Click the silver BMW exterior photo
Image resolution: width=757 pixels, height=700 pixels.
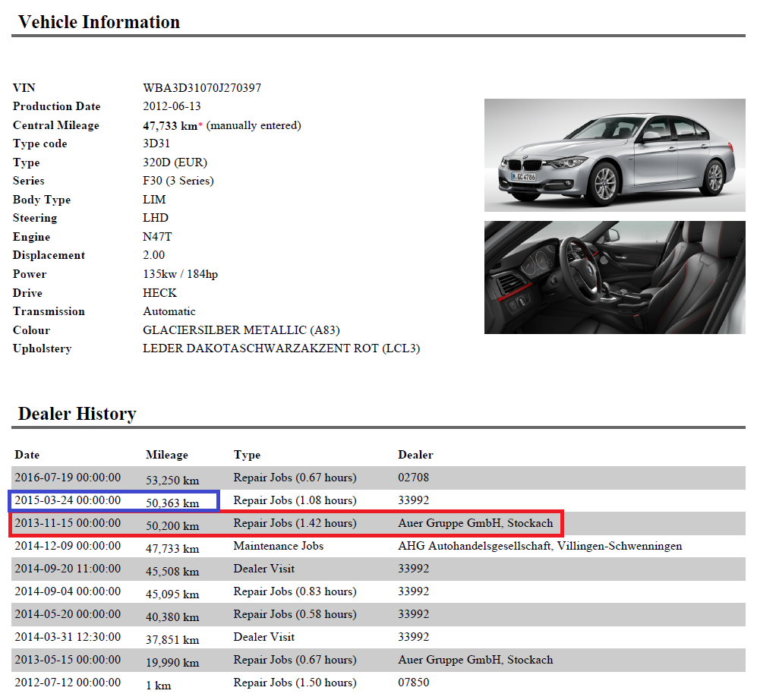click(614, 155)
